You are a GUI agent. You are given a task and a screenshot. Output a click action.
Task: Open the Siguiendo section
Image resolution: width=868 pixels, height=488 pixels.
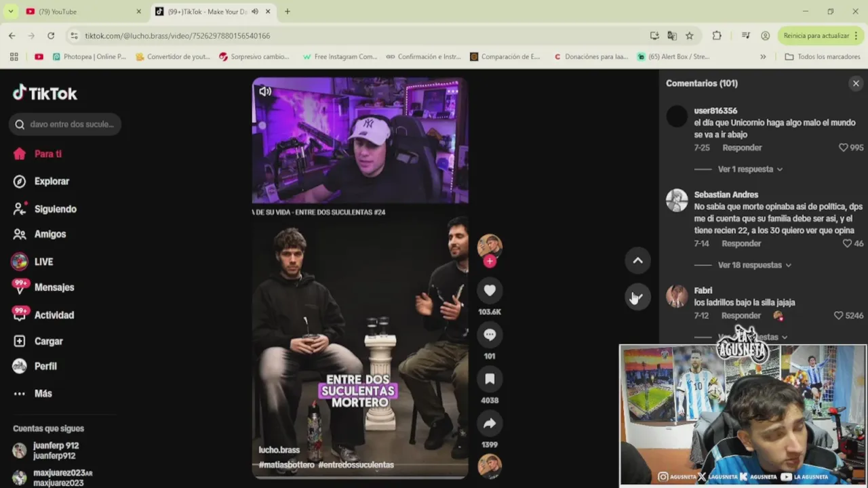[x=45, y=209]
